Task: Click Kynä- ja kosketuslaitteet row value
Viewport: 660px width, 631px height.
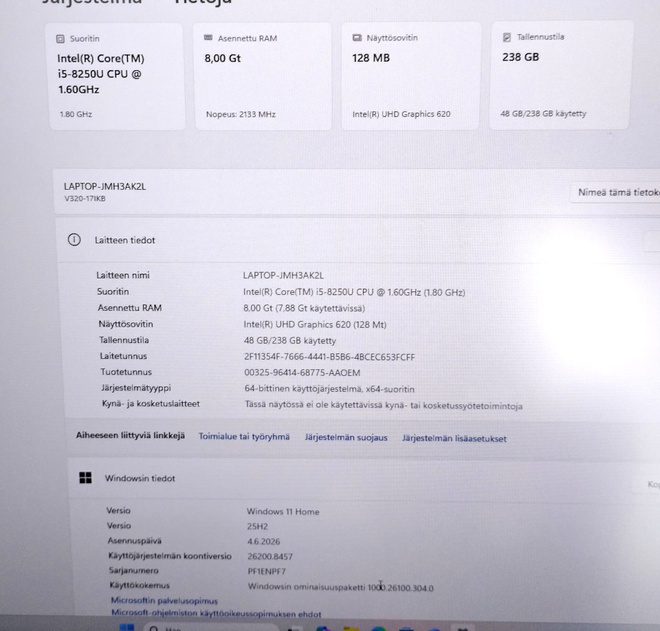Action: (x=384, y=405)
